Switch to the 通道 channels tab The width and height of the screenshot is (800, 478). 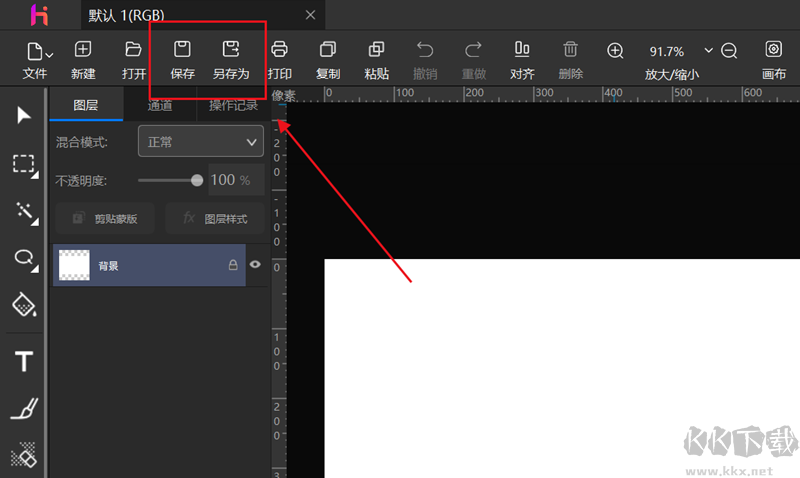160,106
